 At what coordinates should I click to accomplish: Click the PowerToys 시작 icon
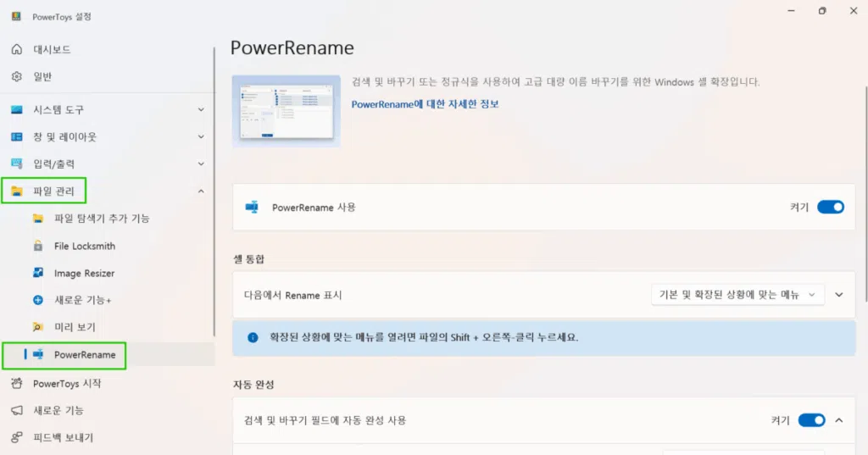click(x=17, y=383)
